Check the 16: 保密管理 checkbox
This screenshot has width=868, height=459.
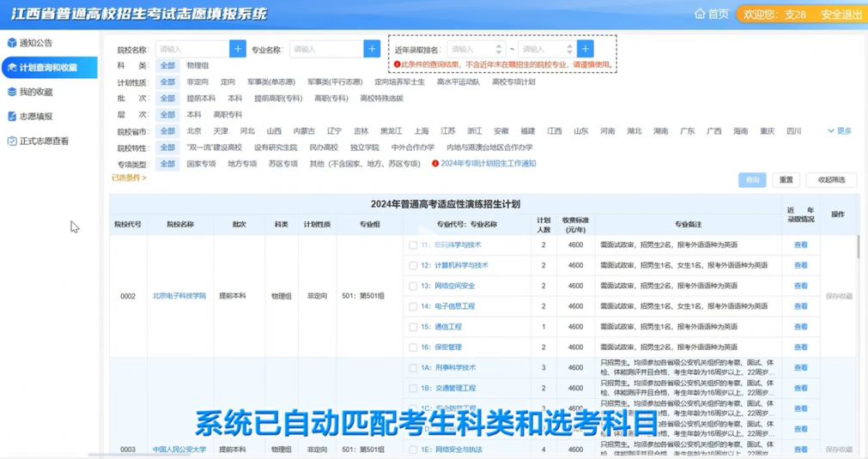click(x=413, y=347)
